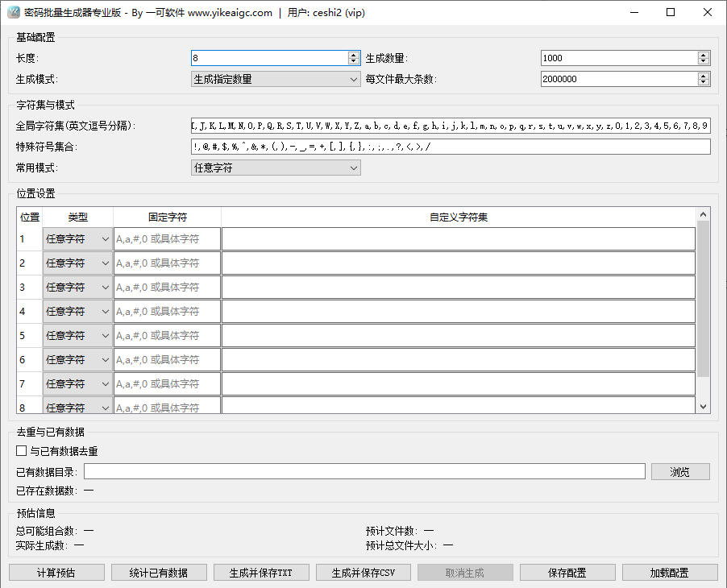Click 生成并保存TXT to export passwords
The width and height of the screenshot is (727, 588).
tap(261, 572)
